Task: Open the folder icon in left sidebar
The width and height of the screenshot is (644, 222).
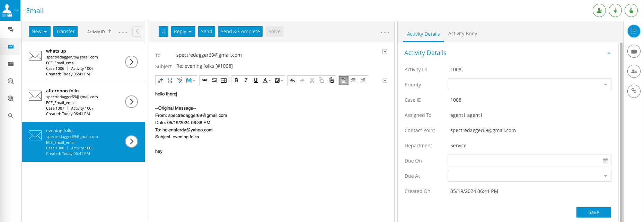Action: pos(11,64)
